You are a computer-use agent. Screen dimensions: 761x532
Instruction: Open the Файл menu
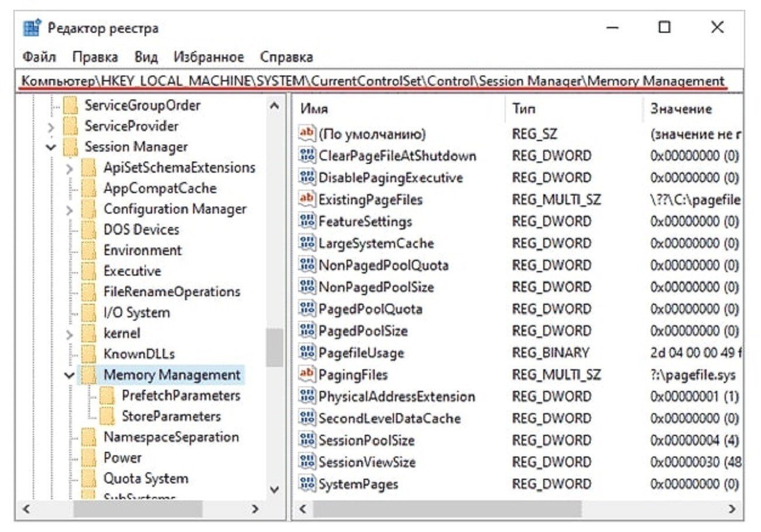click(39, 57)
